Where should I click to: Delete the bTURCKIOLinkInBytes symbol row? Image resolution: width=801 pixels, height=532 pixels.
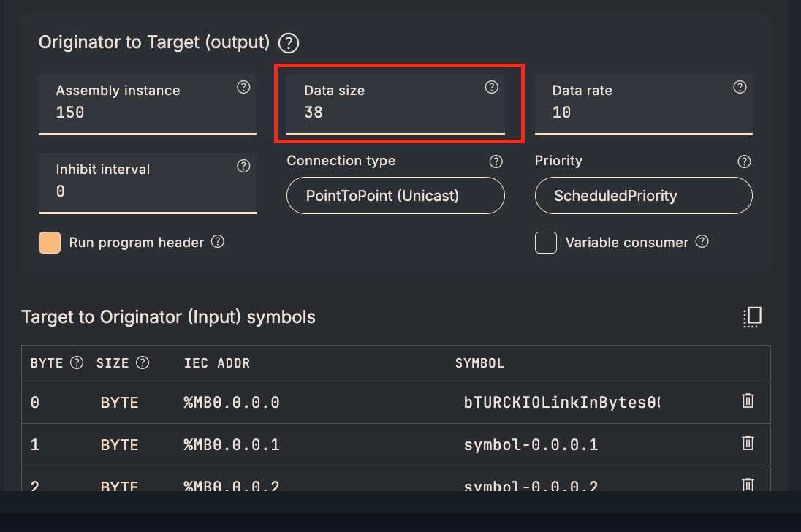coord(748,400)
